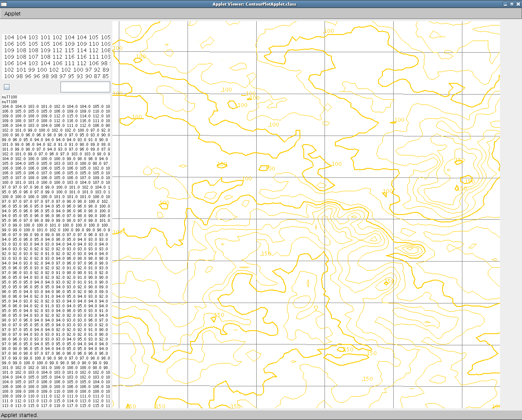Select log line starting "108.0 109.0 110.0"
This screenshot has width=522, height=420.
(x=55, y=396)
